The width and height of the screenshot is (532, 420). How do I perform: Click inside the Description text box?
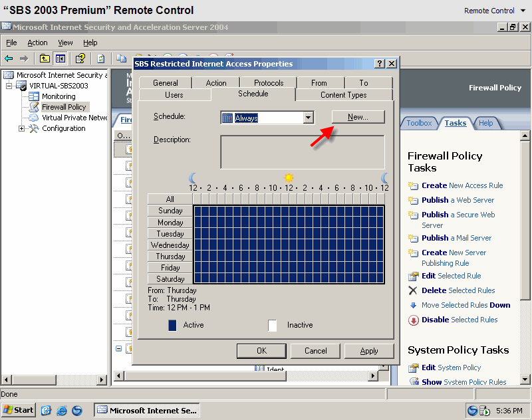[303, 152]
